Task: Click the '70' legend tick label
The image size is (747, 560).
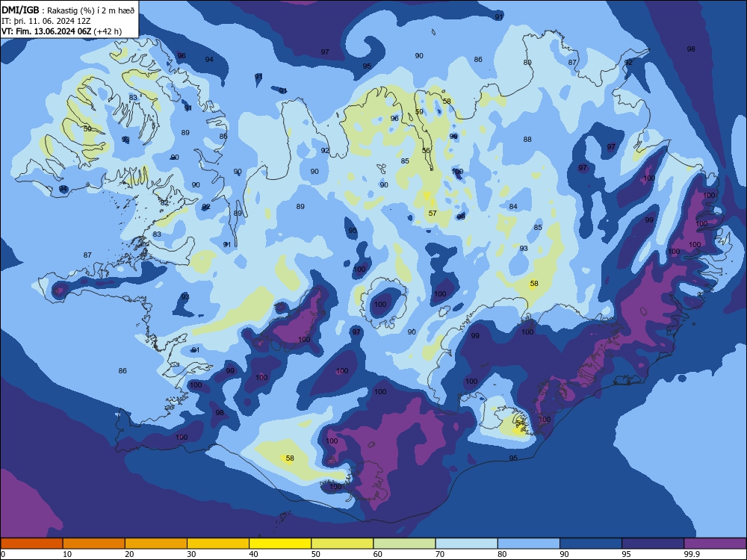Action: point(440,554)
